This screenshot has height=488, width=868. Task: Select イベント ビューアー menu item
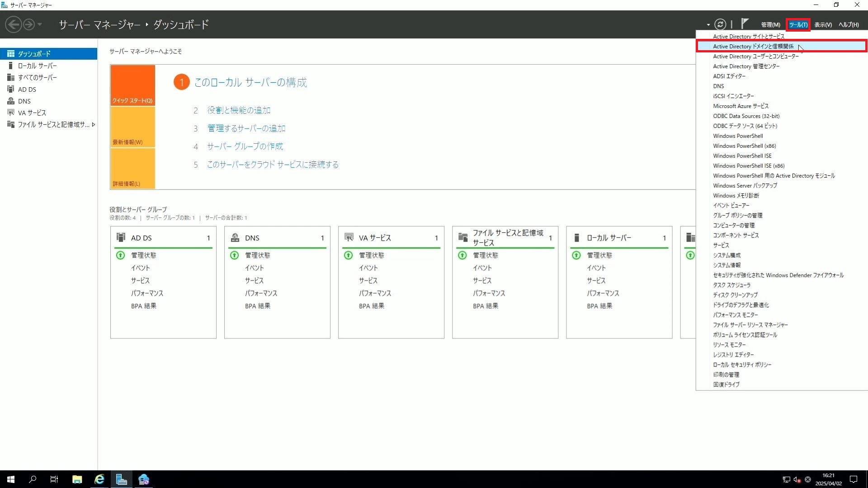tap(782, 205)
